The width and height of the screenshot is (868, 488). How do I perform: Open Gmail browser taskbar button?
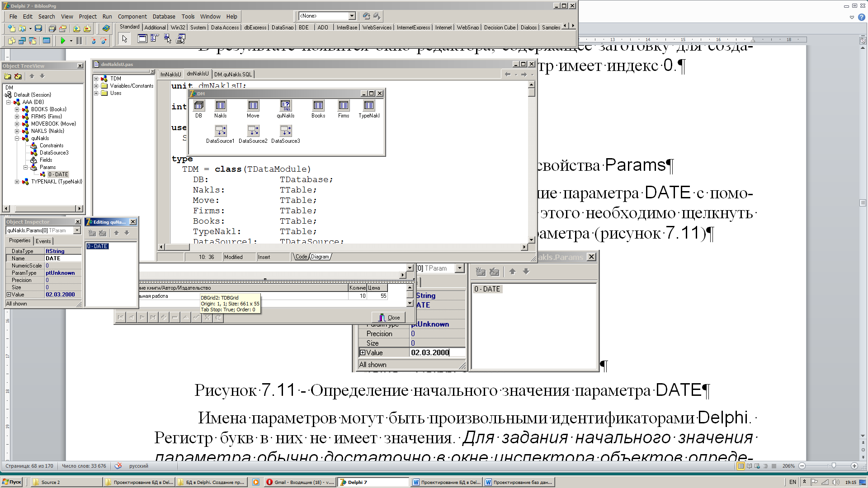point(300,482)
